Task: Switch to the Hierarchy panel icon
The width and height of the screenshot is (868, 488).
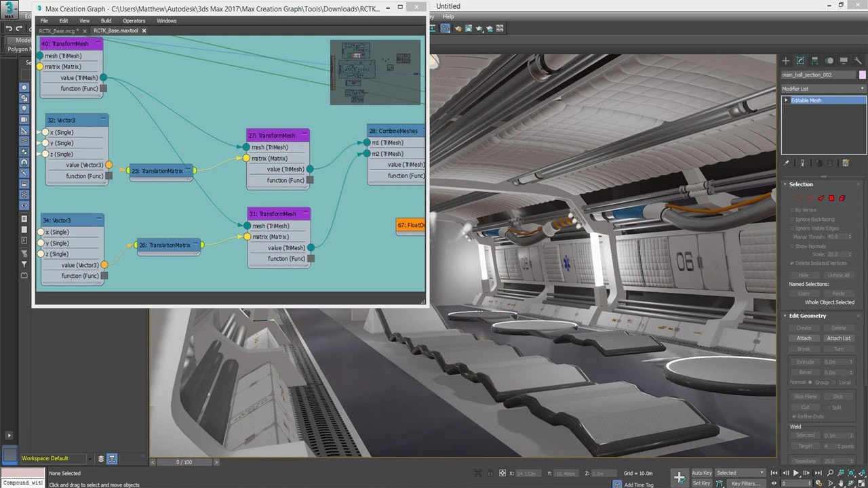Action: pos(814,61)
